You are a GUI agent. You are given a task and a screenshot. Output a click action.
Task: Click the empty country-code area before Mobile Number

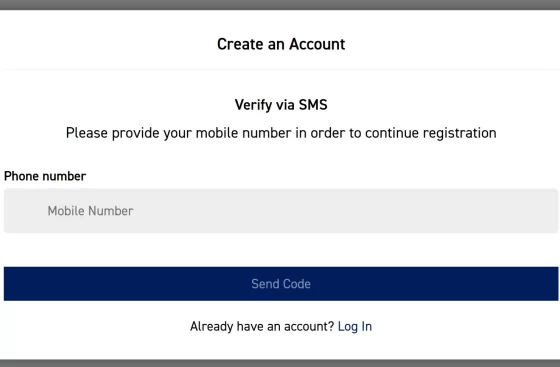25,211
